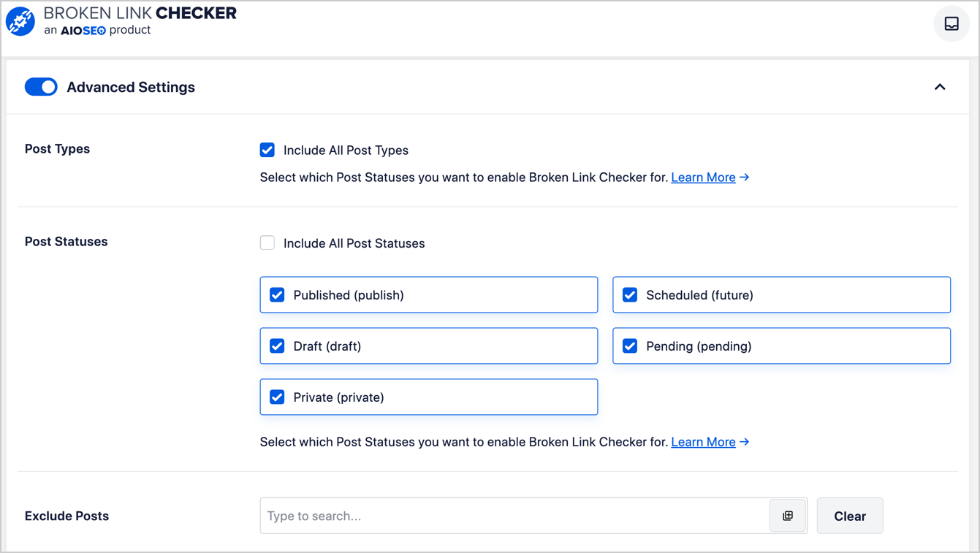The width and height of the screenshot is (980, 553).
Task: Click the icon button inside Exclude Posts field
Action: point(788,516)
